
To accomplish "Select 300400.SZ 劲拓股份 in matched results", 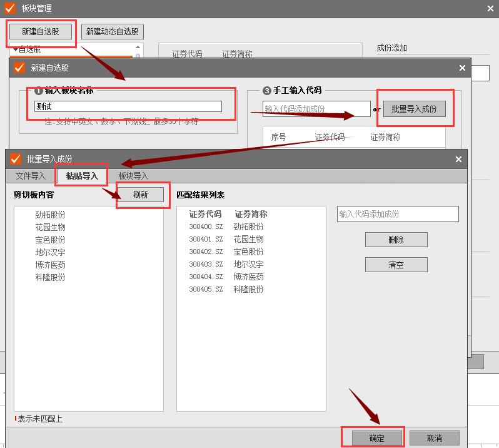I will click(x=226, y=227).
